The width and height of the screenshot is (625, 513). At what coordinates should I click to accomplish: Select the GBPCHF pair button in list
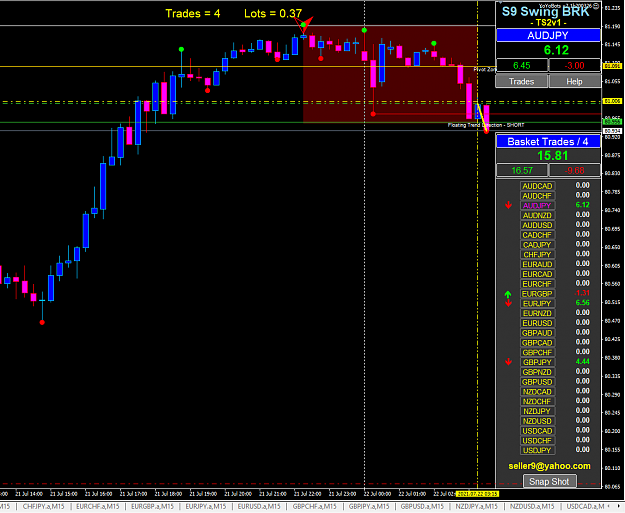point(537,352)
